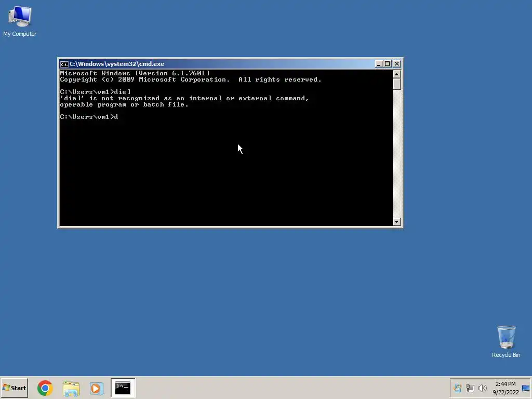
Task: Open the Start menu
Action: 14,388
